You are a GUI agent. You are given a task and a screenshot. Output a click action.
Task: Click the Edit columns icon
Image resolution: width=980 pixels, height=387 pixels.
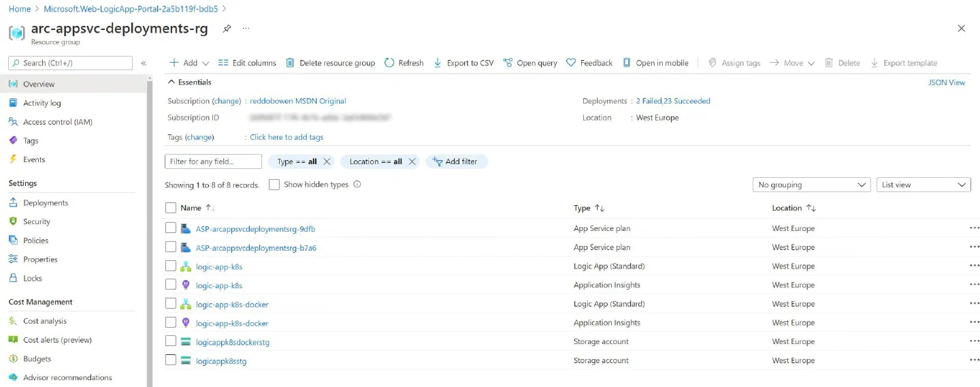pyautogui.click(x=223, y=63)
